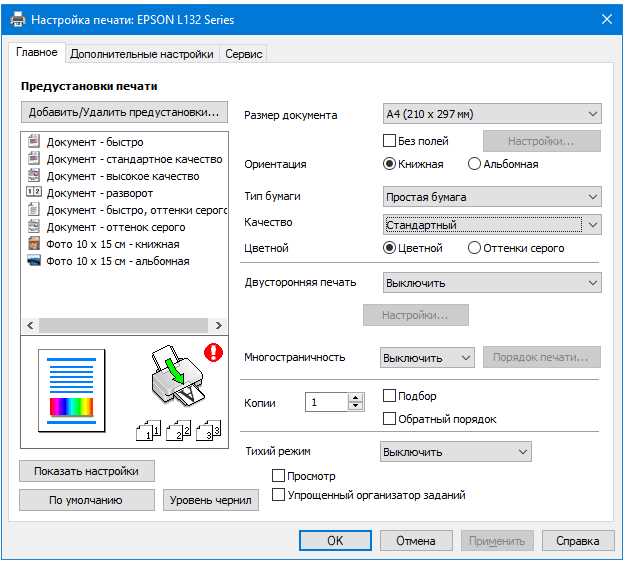This screenshot has height=565, width=626.
Task: Click the page preview thumbnail with rainbow
Action: [72, 391]
